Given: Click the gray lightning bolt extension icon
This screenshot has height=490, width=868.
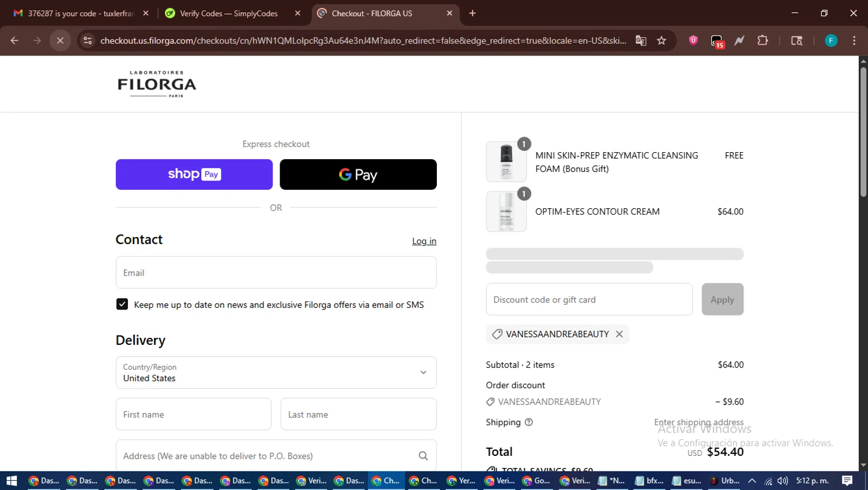Looking at the screenshot, I should 740,40.
